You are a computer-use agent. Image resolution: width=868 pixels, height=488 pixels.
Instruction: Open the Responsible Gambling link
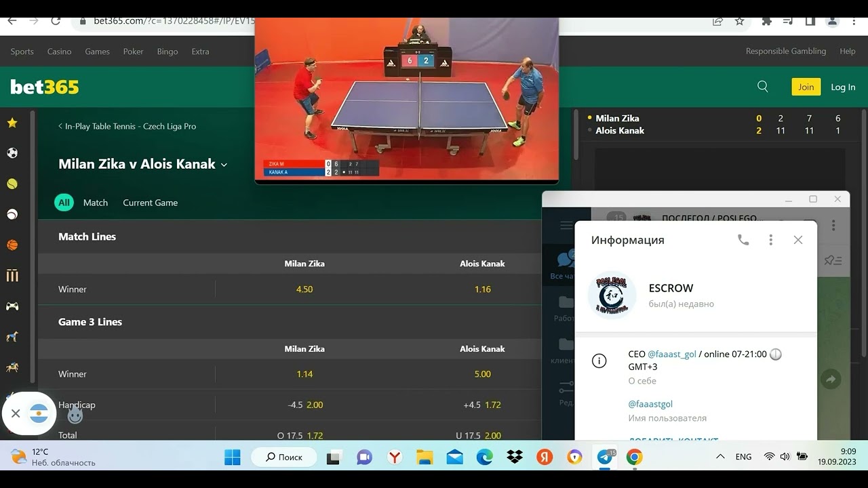click(786, 52)
